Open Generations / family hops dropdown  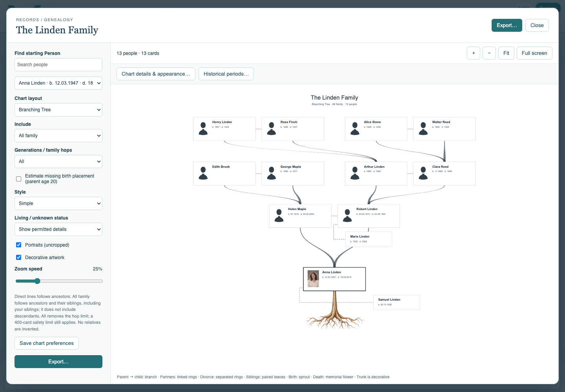pyautogui.click(x=58, y=162)
